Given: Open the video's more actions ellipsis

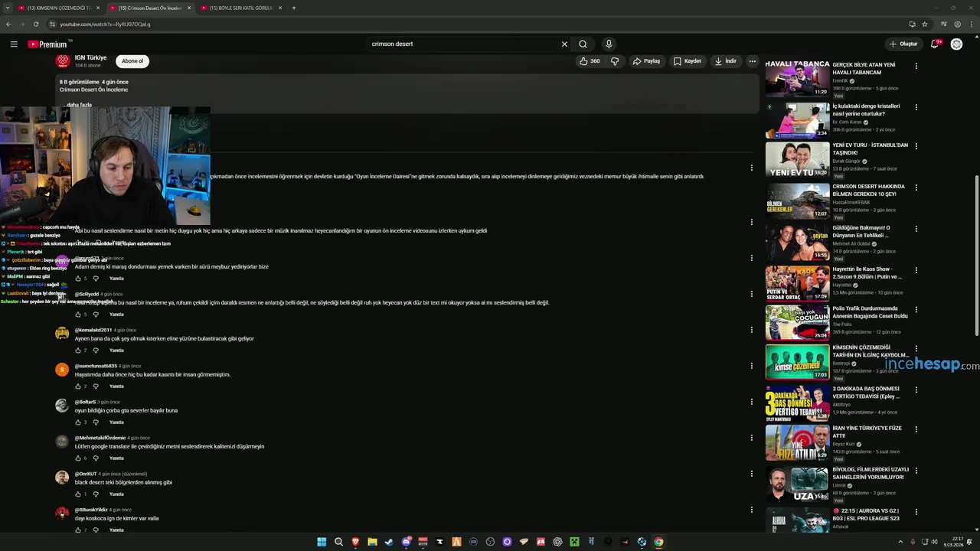Looking at the screenshot, I should [x=753, y=61].
